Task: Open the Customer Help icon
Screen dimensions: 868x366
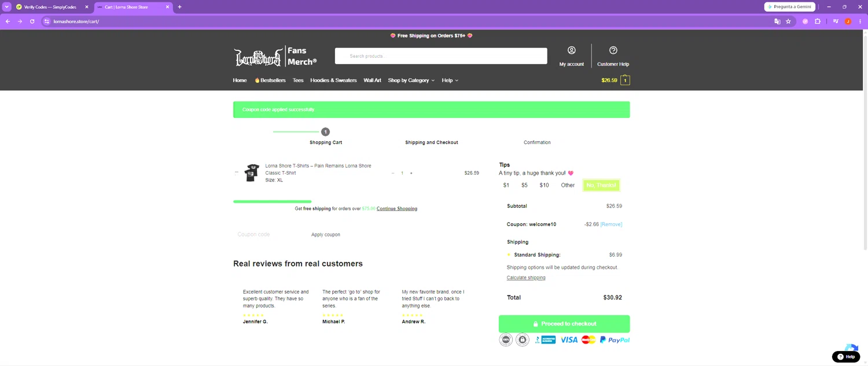Action: point(613,50)
